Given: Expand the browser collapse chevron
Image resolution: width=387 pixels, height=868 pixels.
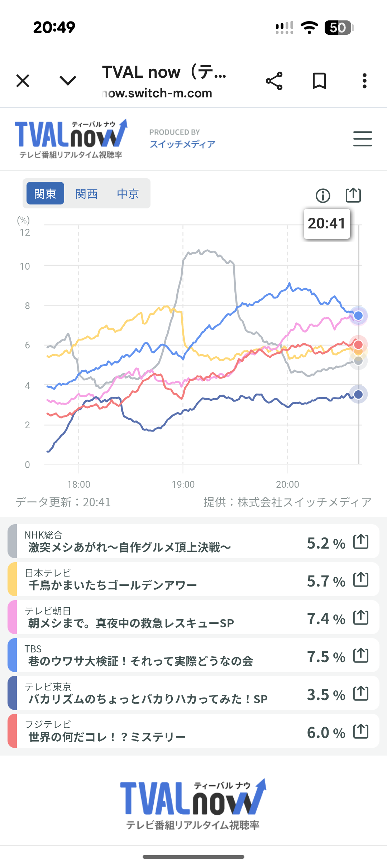Looking at the screenshot, I should [68, 81].
